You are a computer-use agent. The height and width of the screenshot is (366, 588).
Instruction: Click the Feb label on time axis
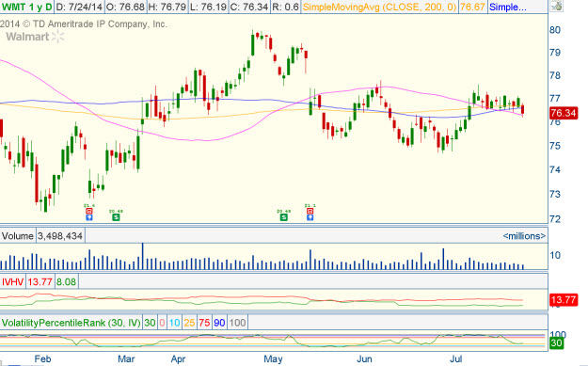[x=42, y=358]
